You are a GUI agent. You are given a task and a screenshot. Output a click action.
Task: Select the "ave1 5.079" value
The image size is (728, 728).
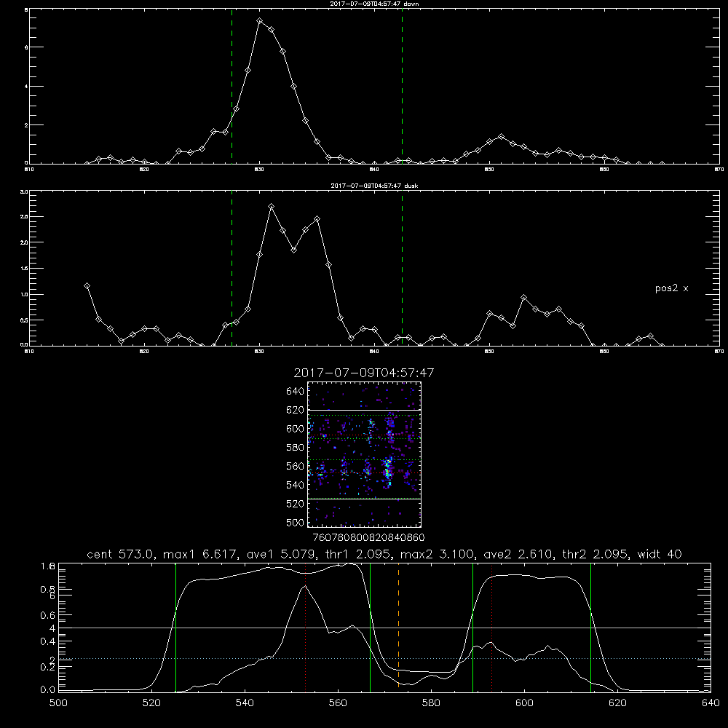[x=280, y=554]
